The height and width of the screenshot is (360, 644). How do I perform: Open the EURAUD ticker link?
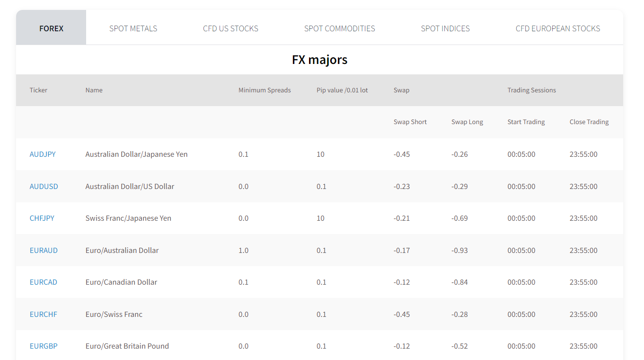click(44, 251)
